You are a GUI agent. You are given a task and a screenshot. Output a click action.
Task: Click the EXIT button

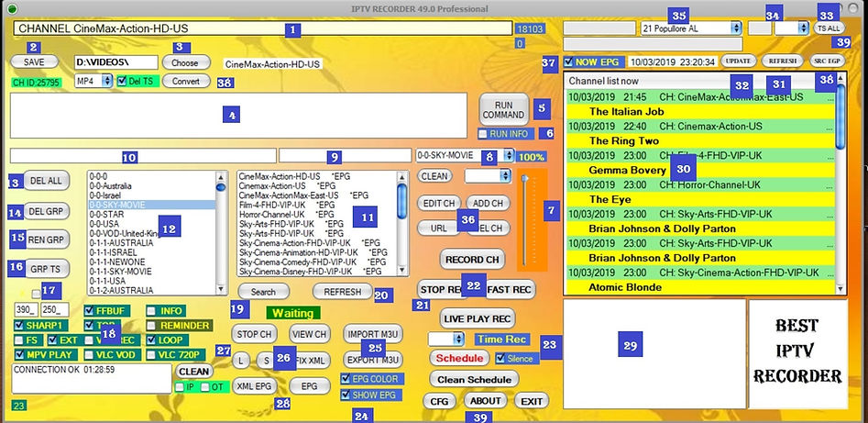point(532,401)
